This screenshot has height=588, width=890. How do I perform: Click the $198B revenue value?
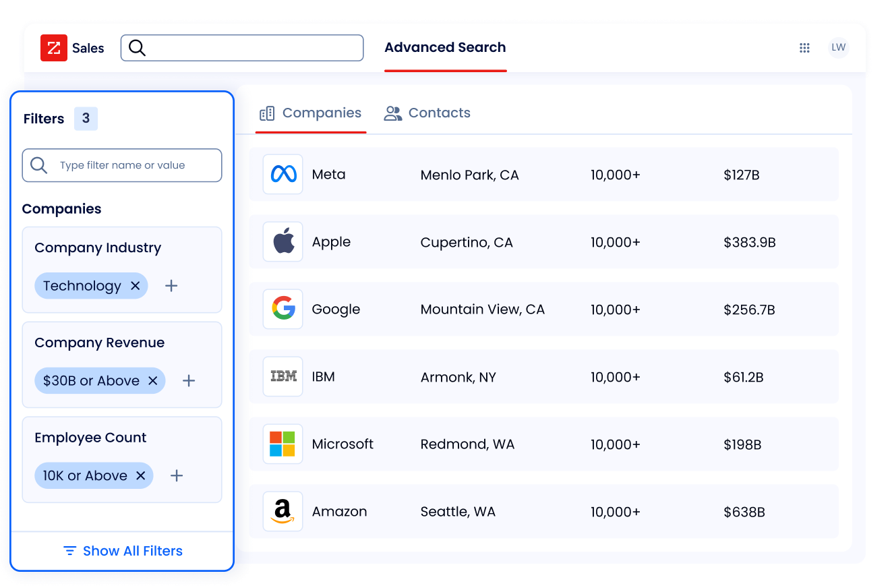point(742,445)
